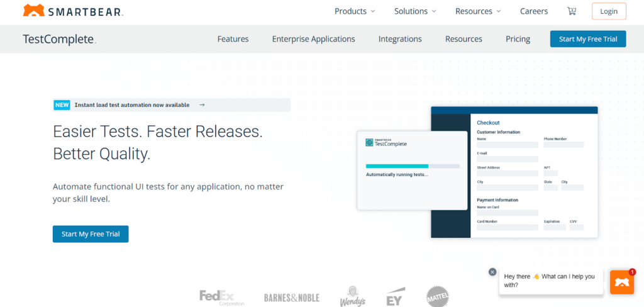Expand the top Resources dropdown

pos(478,11)
